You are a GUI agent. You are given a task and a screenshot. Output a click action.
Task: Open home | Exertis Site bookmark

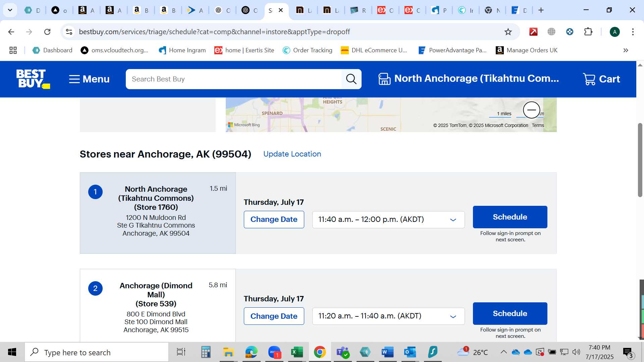coord(245,50)
